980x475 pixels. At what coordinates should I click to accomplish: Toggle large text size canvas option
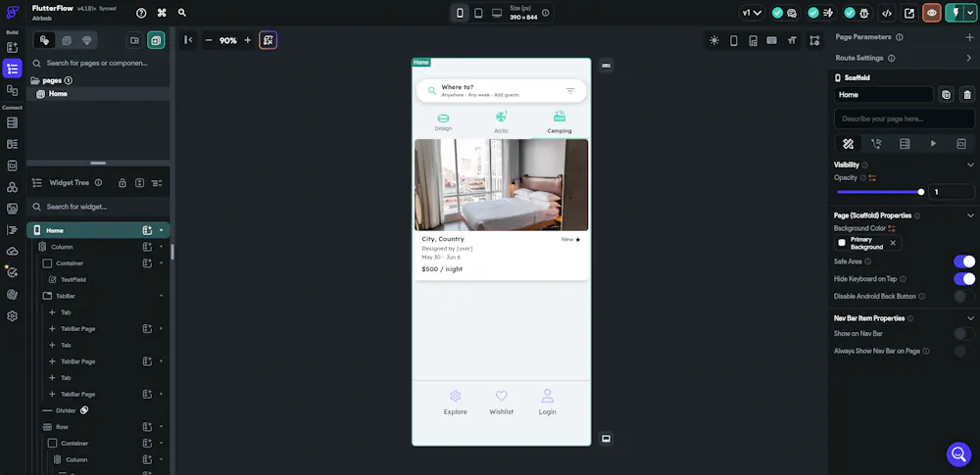[x=792, y=40]
